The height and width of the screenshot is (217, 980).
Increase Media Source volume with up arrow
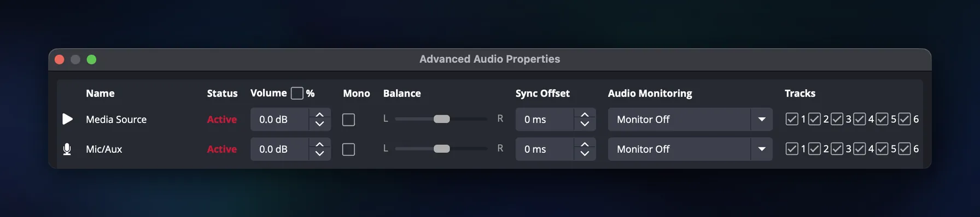click(x=320, y=115)
